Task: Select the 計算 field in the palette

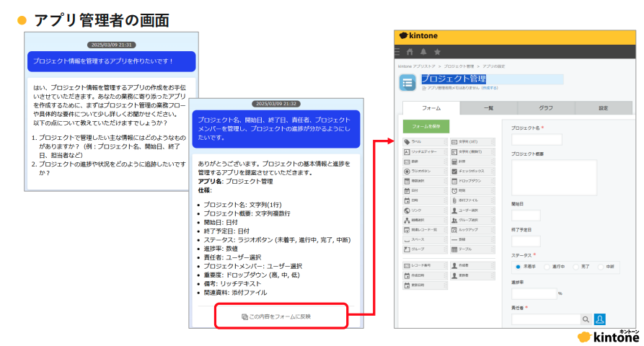Action: 473,161
